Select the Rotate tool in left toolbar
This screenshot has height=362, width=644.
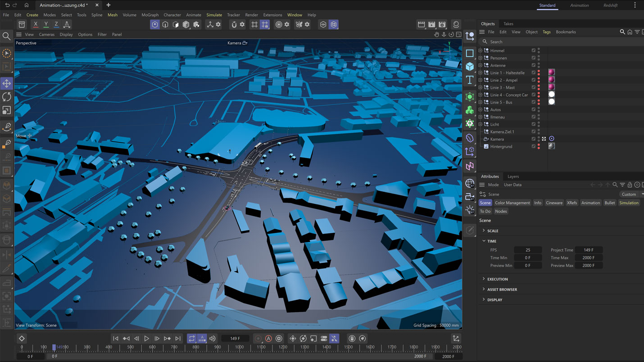pyautogui.click(x=7, y=97)
